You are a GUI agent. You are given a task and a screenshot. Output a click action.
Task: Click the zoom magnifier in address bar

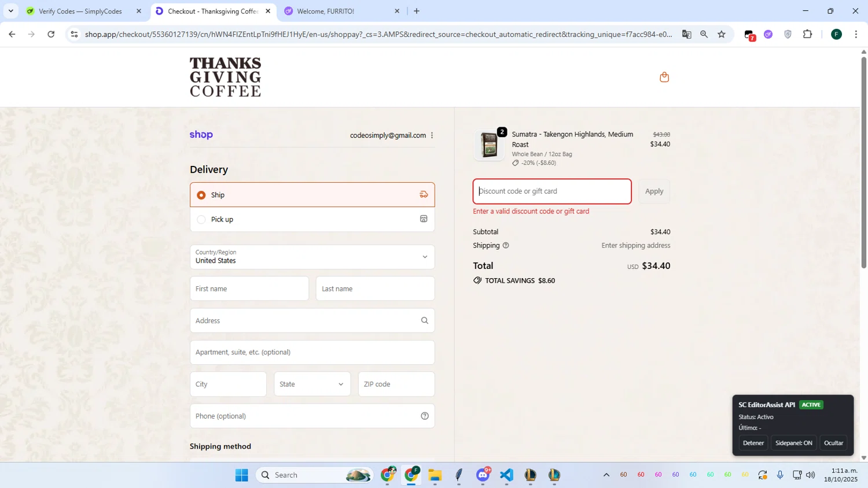pyautogui.click(x=704, y=34)
